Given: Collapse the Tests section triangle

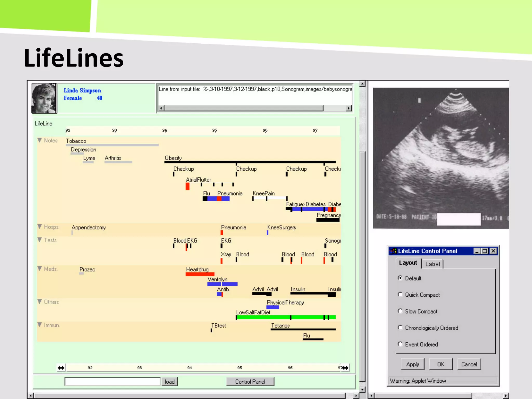Looking at the screenshot, I should tap(39, 240).
